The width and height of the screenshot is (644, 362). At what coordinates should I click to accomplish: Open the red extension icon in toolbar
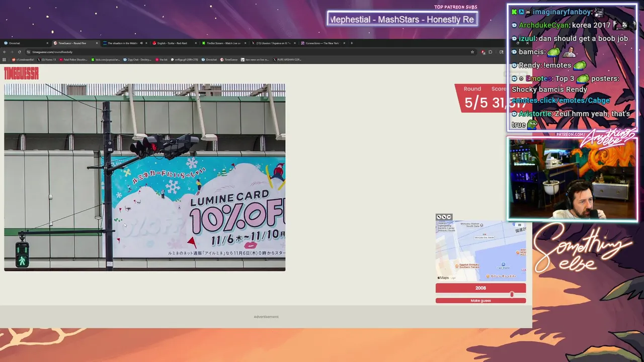tap(484, 52)
